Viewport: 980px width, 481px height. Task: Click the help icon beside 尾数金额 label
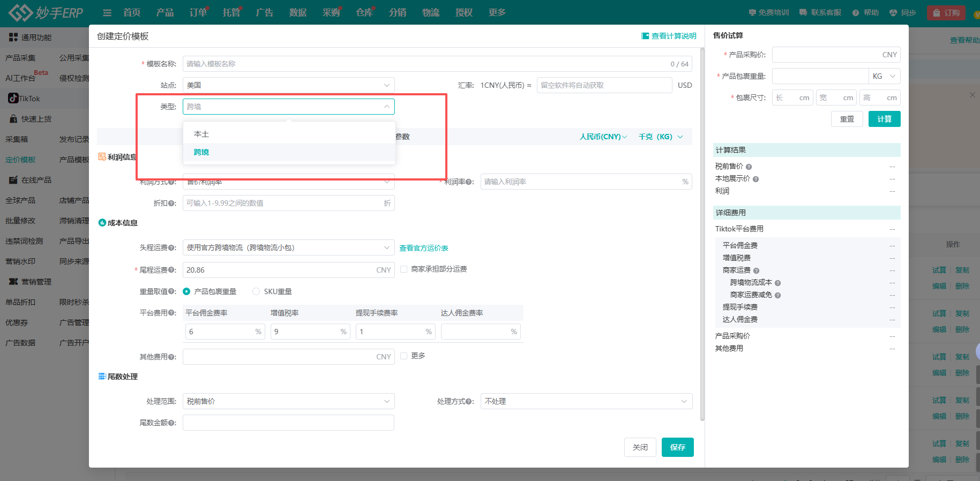172,423
